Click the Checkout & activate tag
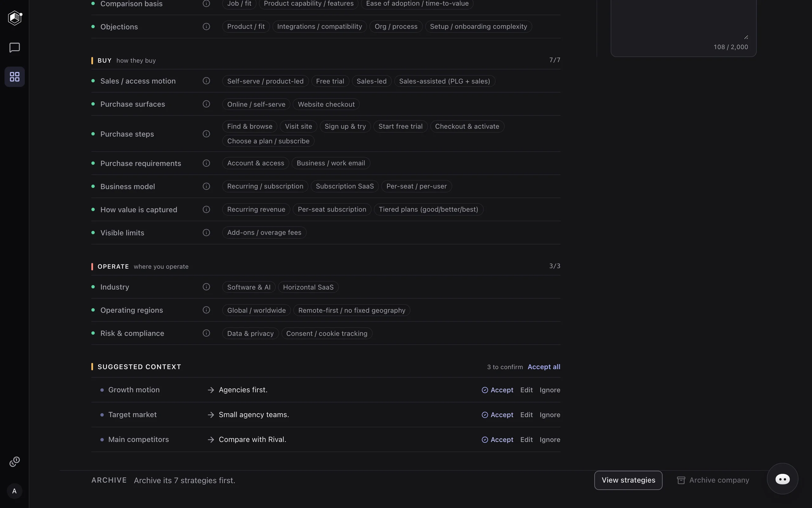The width and height of the screenshot is (812, 508). click(467, 127)
